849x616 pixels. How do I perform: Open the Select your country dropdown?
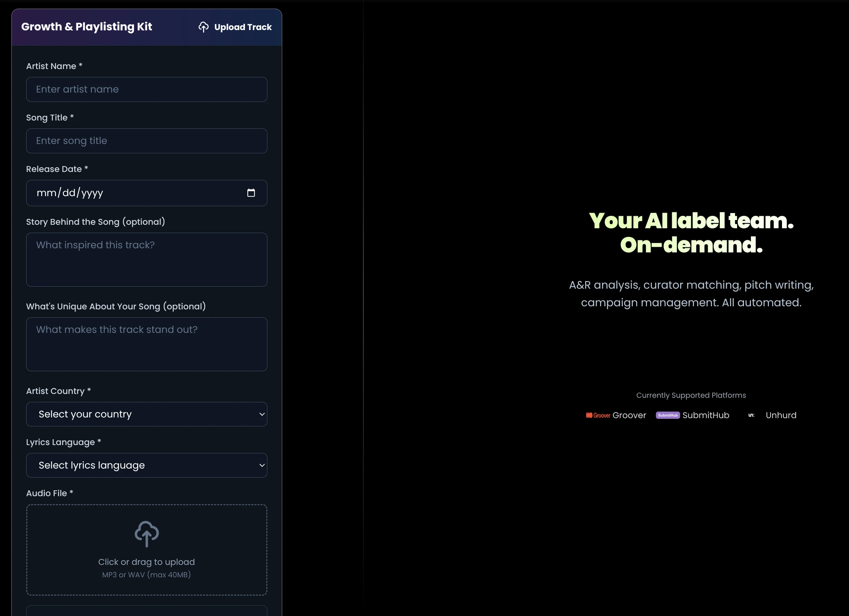click(142, 414)
